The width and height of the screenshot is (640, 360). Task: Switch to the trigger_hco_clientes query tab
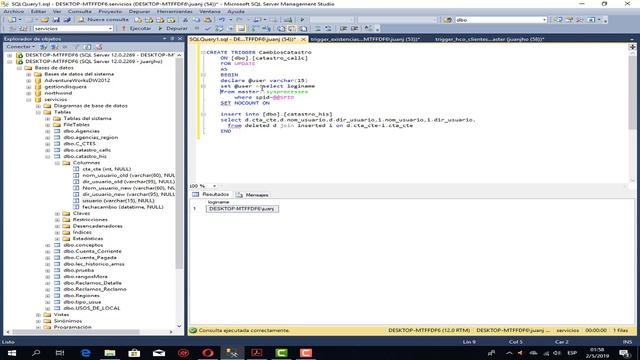pos(489,39)
